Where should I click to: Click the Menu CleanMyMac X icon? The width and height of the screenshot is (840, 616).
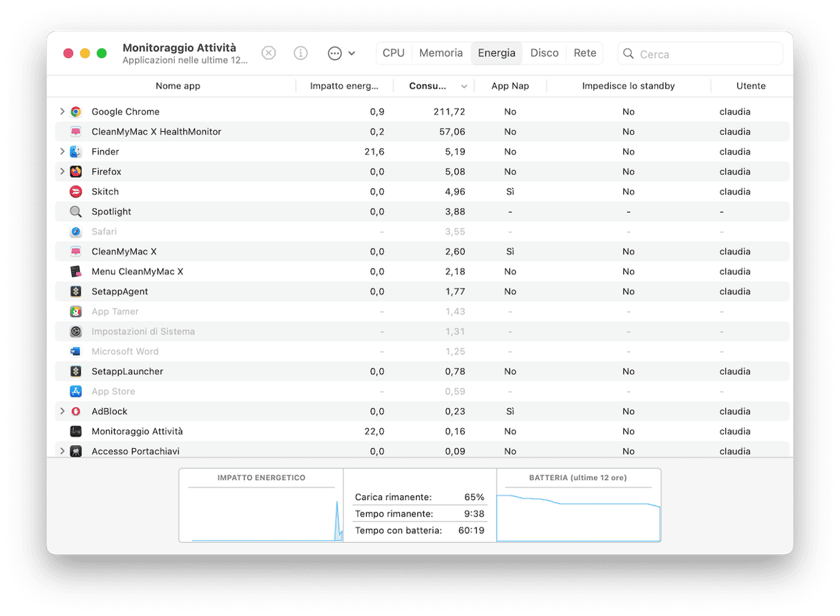76,272
